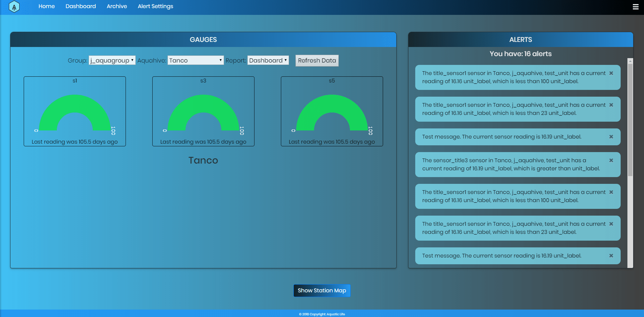Screen dimensions: 644x317
Task: Dismiss the last visible Test message alert
Action: point(611,256)
